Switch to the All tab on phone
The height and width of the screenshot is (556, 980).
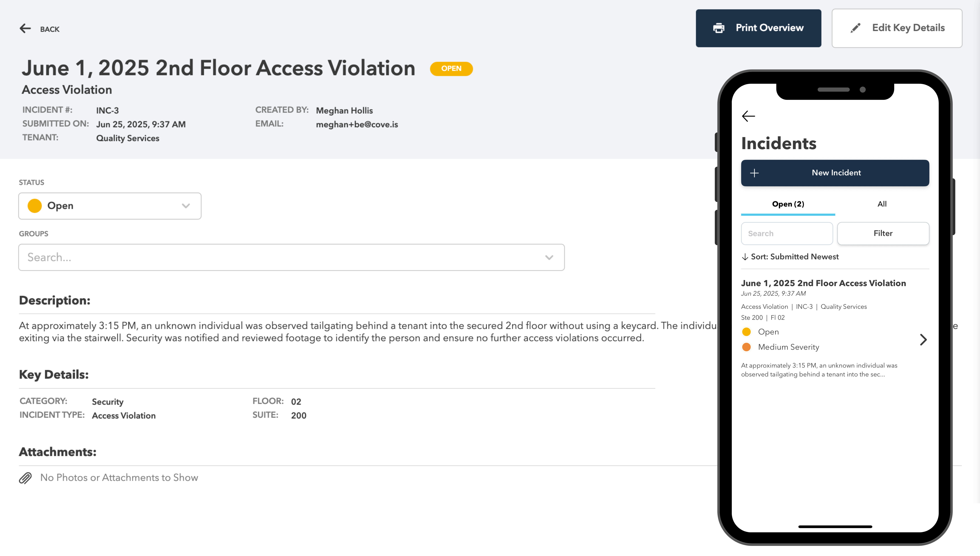click(882, 204)
